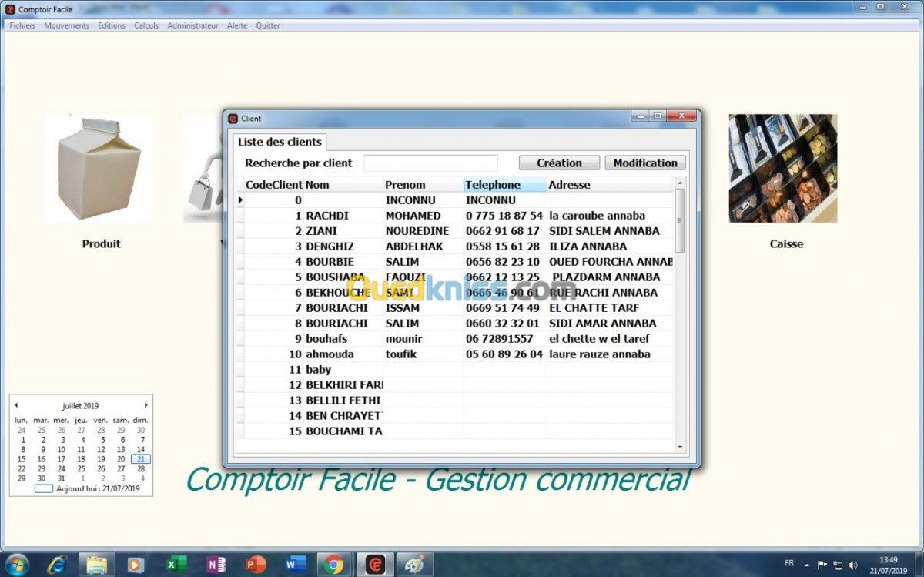
Task: Go to next month in the calendar
Action: click(146, 405)
